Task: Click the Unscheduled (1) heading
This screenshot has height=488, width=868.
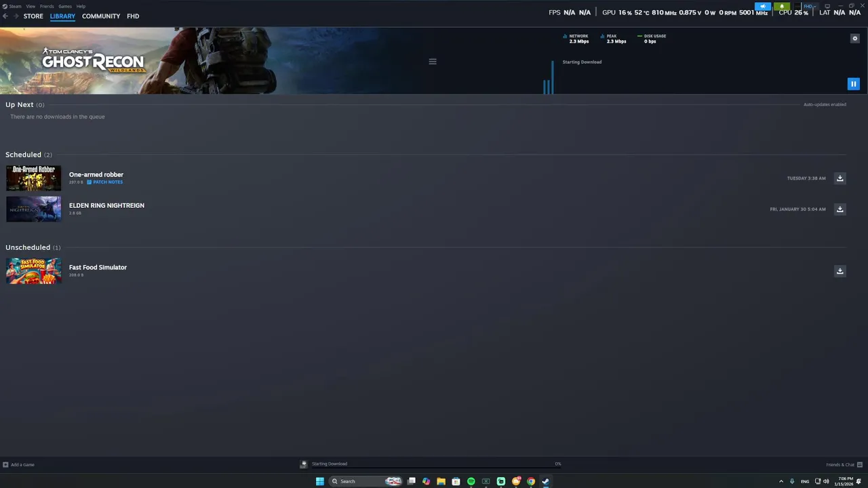Action: coord(33,247)
